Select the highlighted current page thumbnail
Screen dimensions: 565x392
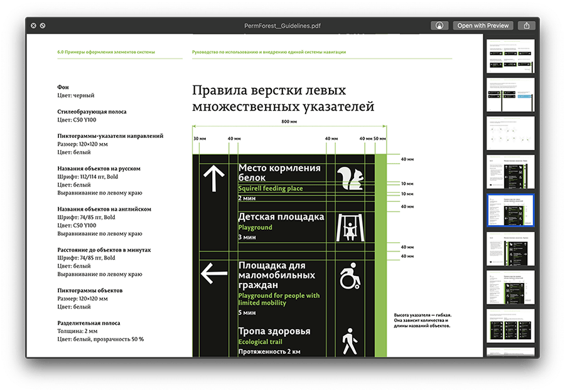(x=510, y=210)
